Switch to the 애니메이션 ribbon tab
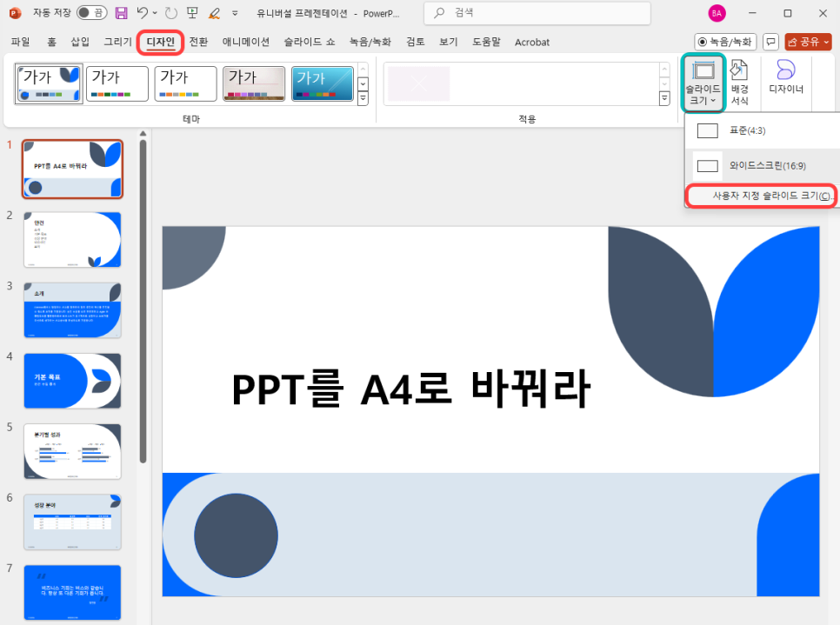840x625 pixels. click(x=245, y=41)
